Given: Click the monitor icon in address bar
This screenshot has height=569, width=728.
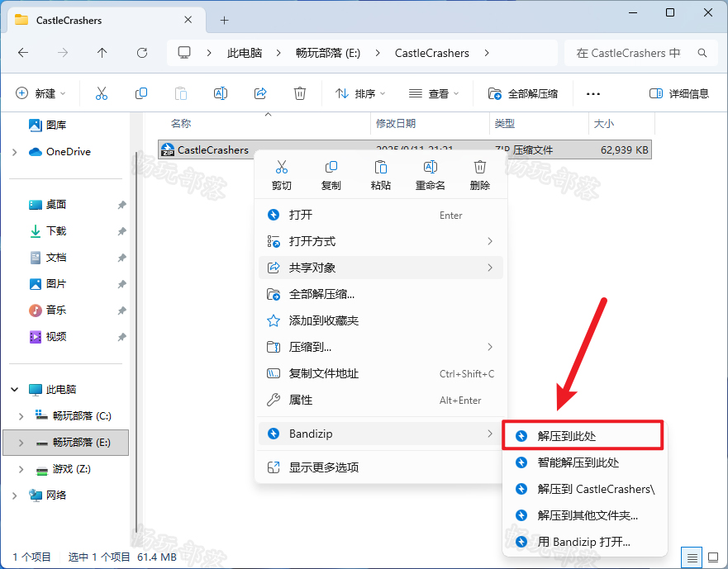Looking at the screenshot, I should pos(184,53).
